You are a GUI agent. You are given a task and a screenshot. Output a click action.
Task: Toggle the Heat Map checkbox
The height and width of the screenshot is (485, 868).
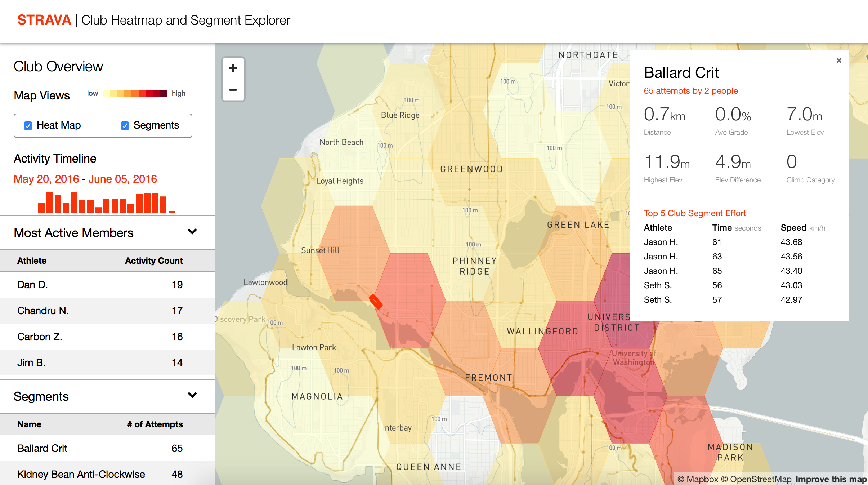pos(28,125)
